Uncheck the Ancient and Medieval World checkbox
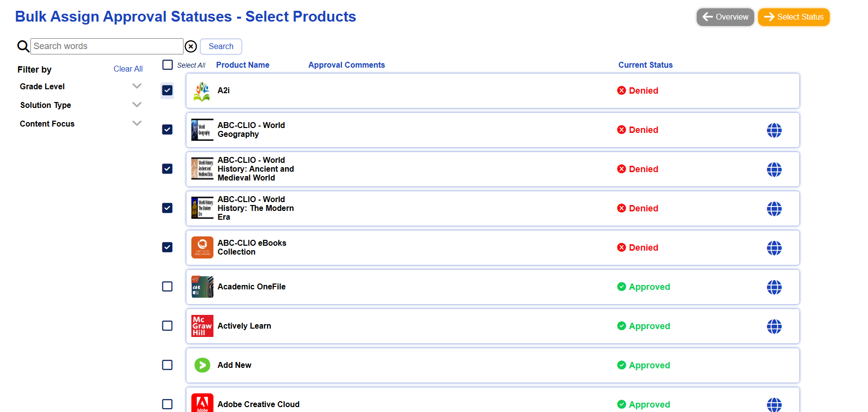The width and height of the screenshot is (868, 412). pyautogui.click(x=167, y=169)
